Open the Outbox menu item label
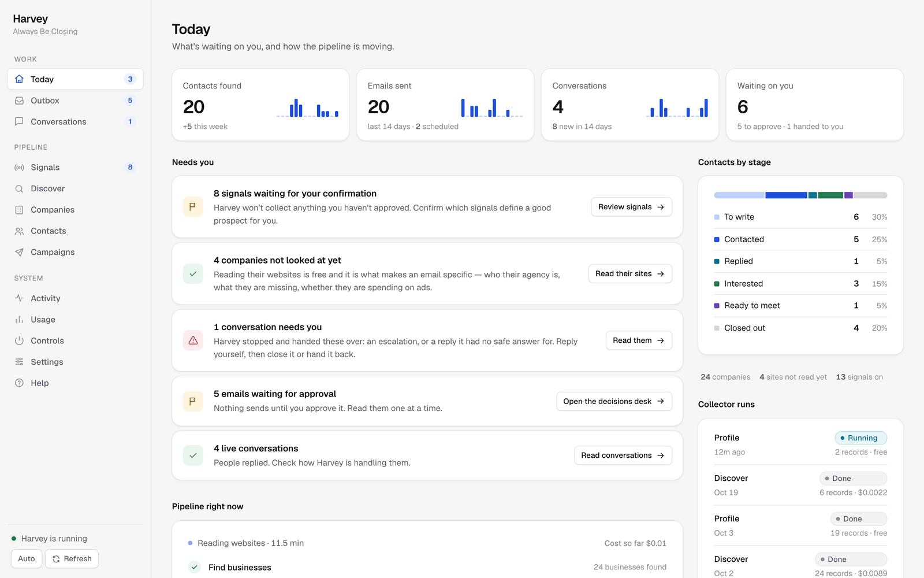The image size is (924, 578). (x=45, y=101)
